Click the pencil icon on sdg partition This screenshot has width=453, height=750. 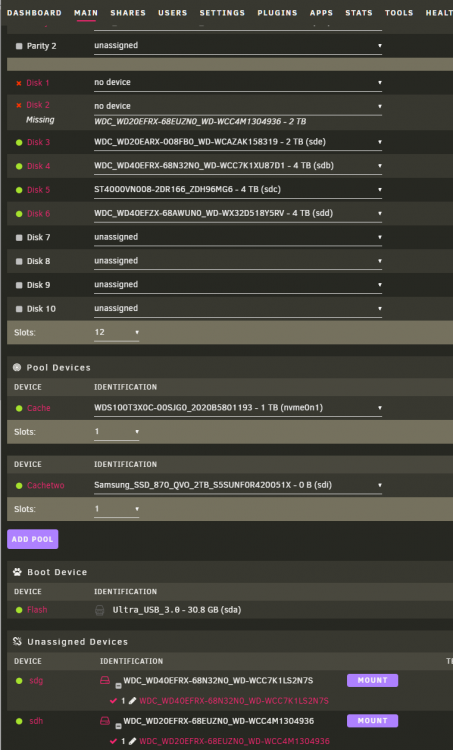(133, 701)
